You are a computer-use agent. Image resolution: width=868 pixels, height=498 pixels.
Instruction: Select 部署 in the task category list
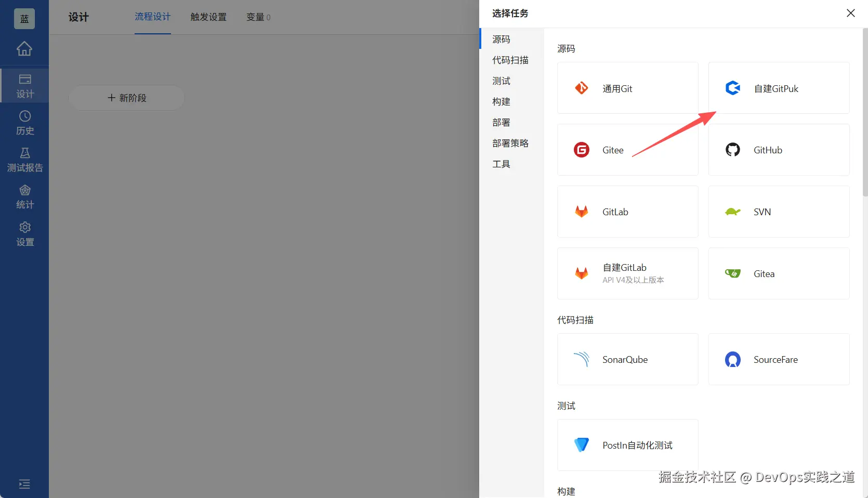(x=501, y=122)
